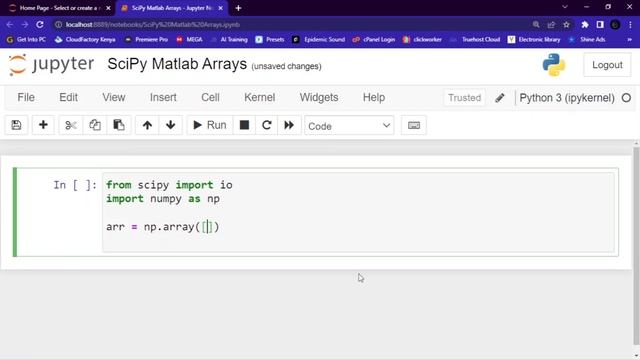Click the Trusted notebook button
The height and width of the screenshot is (360, 640).
coord(464,98)
